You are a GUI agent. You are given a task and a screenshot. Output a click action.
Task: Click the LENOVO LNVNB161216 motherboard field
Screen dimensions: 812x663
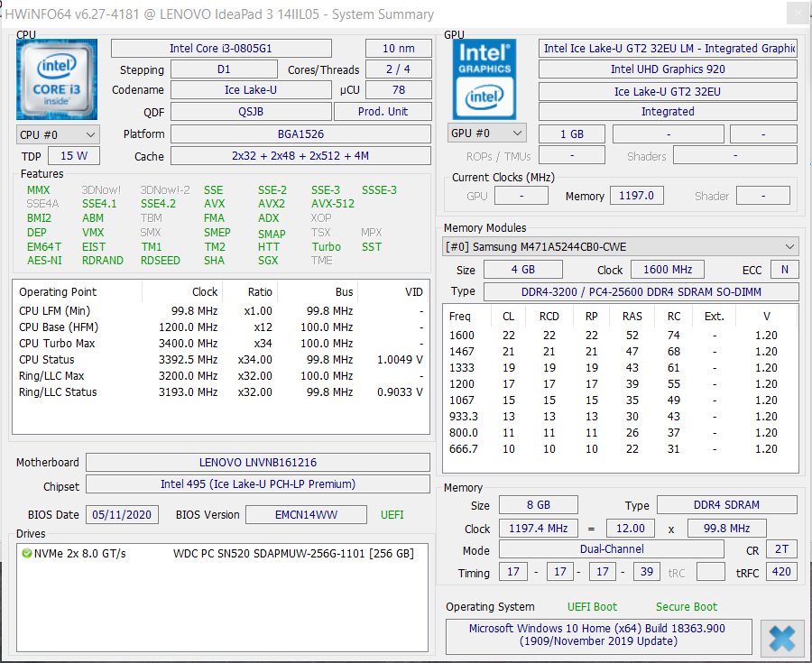(258, 462)
